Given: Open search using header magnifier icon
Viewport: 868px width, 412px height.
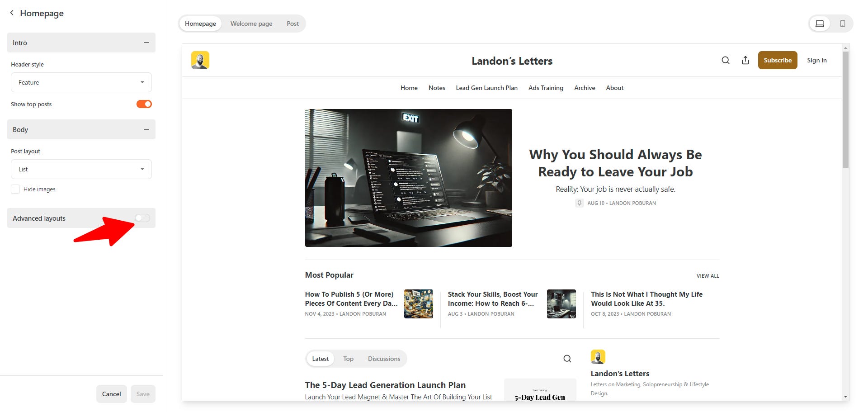Looking at the screenshot, I should click(x=726, y=60).
